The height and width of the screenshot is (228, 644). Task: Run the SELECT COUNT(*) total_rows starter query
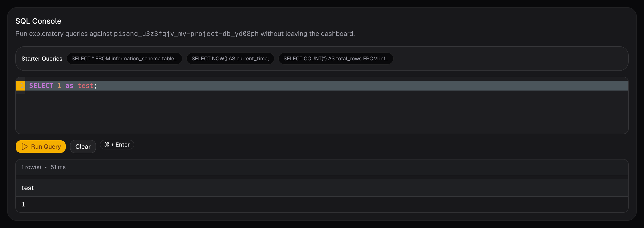pyautogui.click(x=336, y=58)
